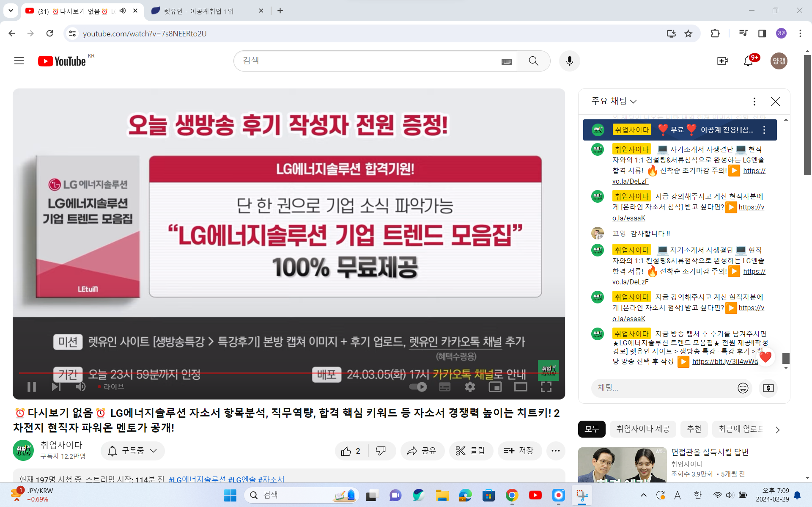
Task: Open Super Chat purchase button
Action: (768, 388)
